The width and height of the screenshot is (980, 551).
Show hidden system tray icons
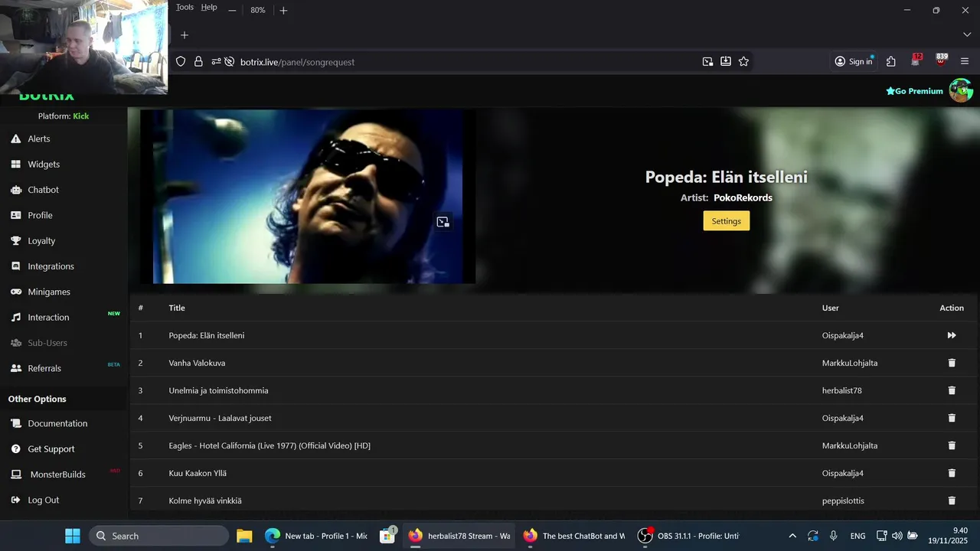pyautogui.click(x=792, y=536)
